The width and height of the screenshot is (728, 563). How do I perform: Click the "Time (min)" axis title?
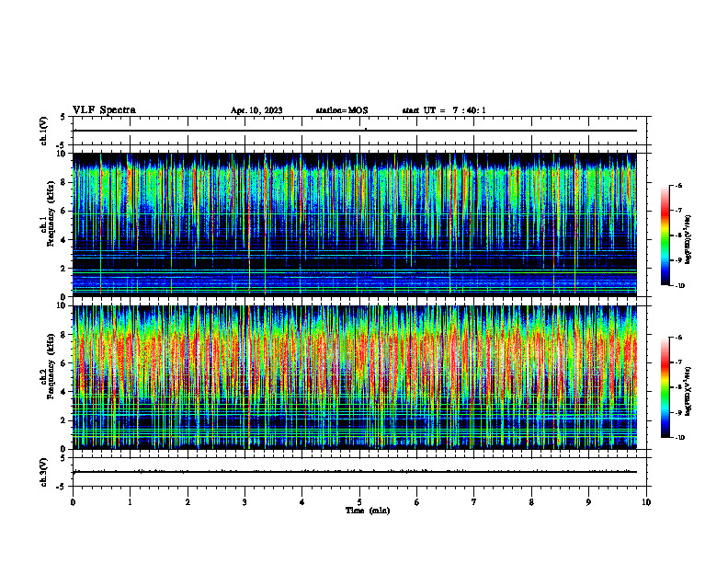coord(368,511)
